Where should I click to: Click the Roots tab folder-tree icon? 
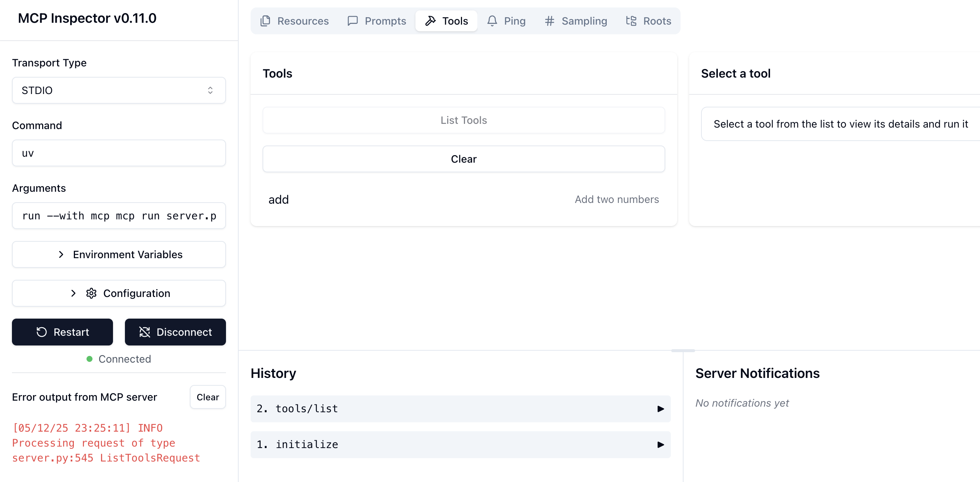pos(631,21)
